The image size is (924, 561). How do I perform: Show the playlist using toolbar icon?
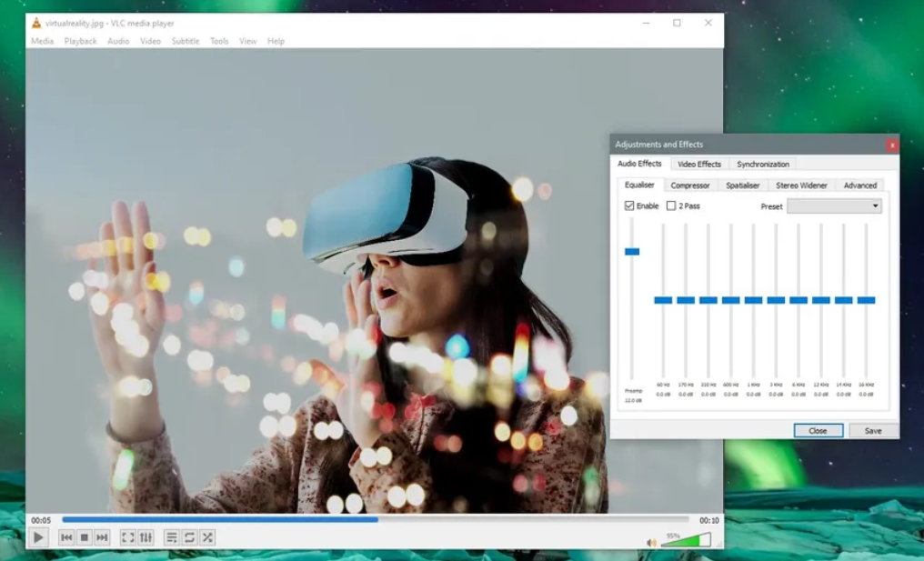pyautogui.click(x=172, y=537)
